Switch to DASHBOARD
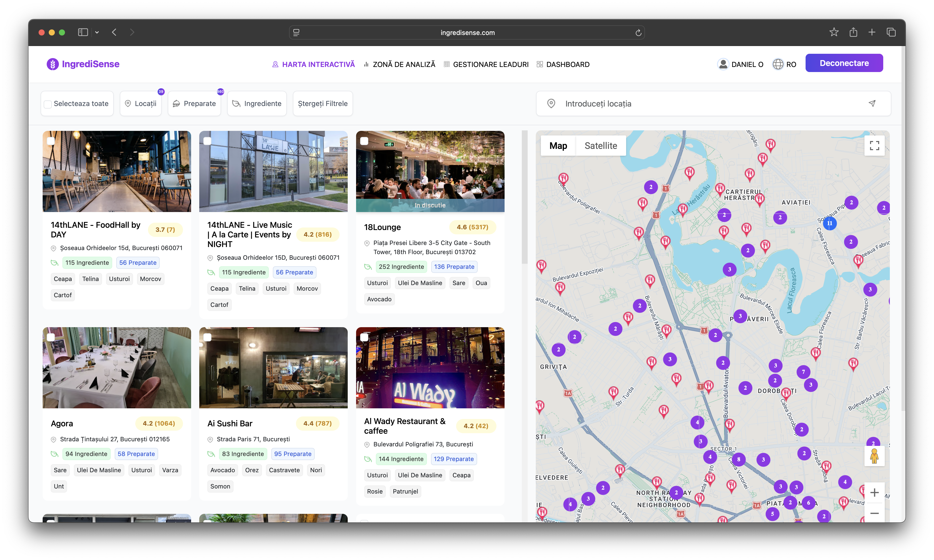The height and width of the screenshot is (560, 934). (563, 64)
